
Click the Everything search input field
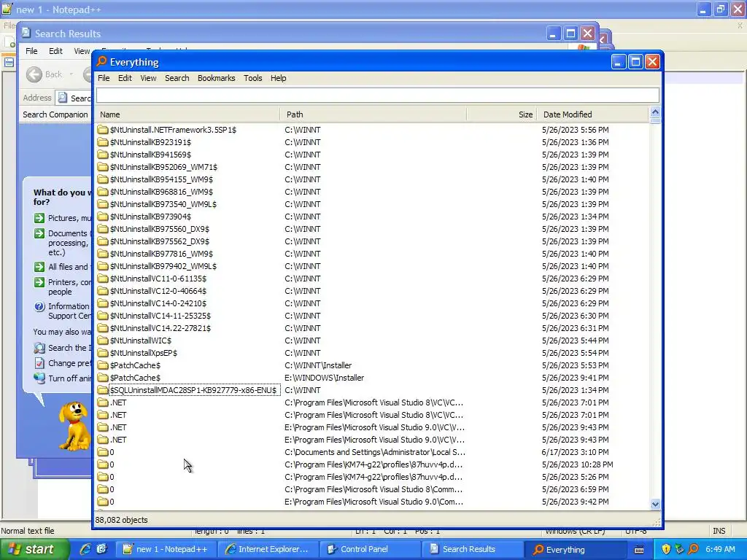(x=377, y=96)
